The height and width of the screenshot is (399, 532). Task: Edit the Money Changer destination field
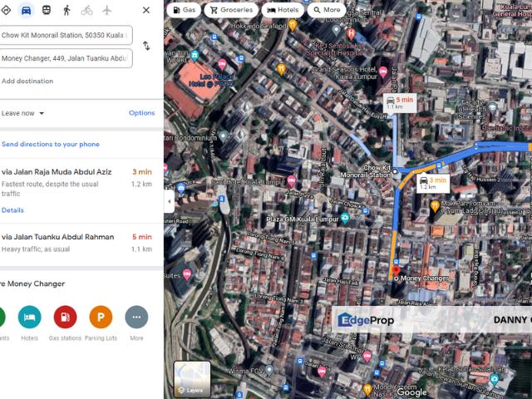click(66, 58)
